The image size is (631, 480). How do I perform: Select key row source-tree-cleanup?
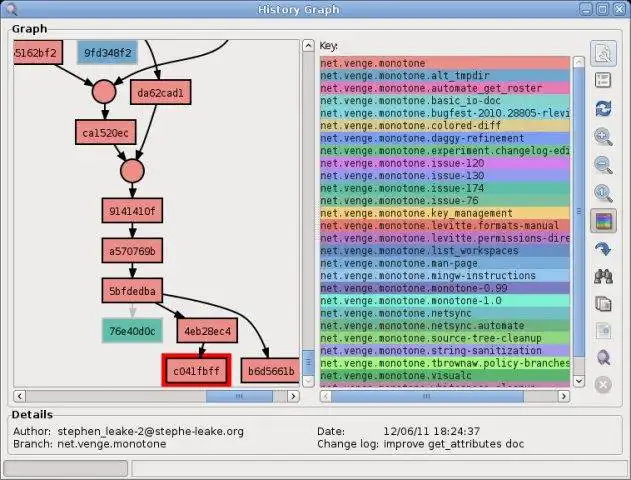coord(445,338)
